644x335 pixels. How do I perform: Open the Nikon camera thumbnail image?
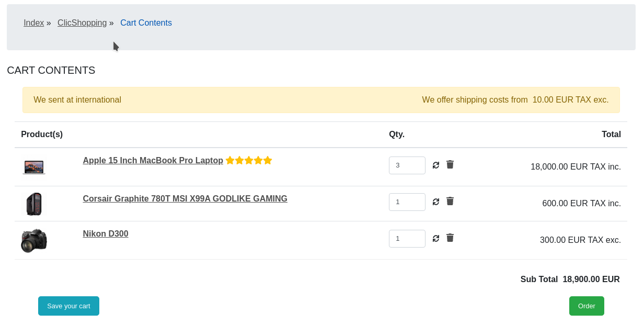pos(34,240)
